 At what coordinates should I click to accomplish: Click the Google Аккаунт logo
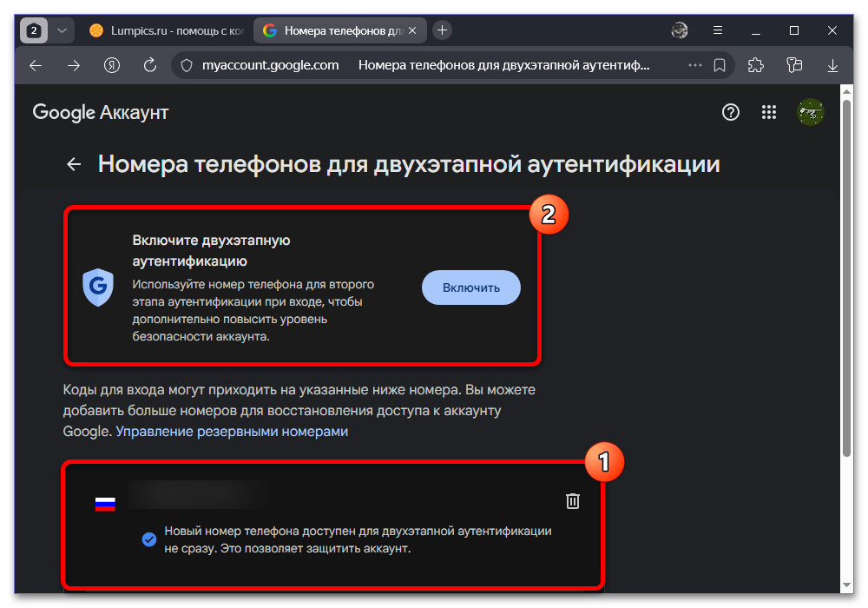[100, 112]
